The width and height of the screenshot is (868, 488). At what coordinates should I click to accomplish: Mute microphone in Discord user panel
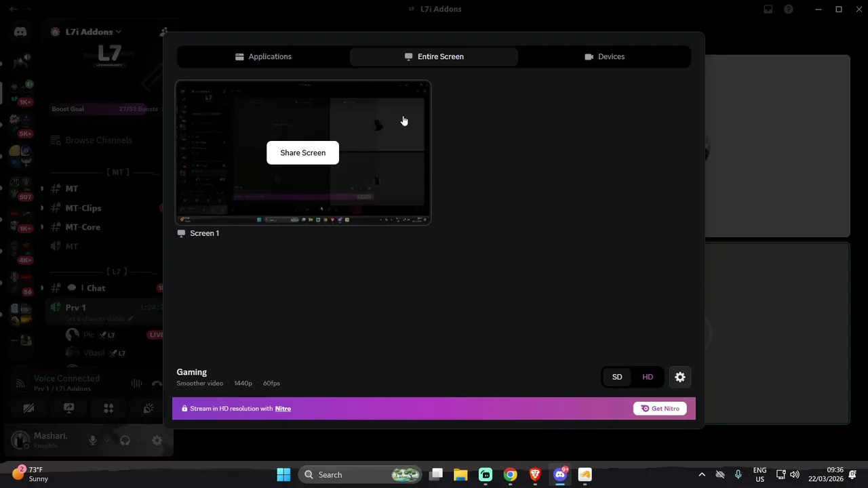tap(93, 441)
